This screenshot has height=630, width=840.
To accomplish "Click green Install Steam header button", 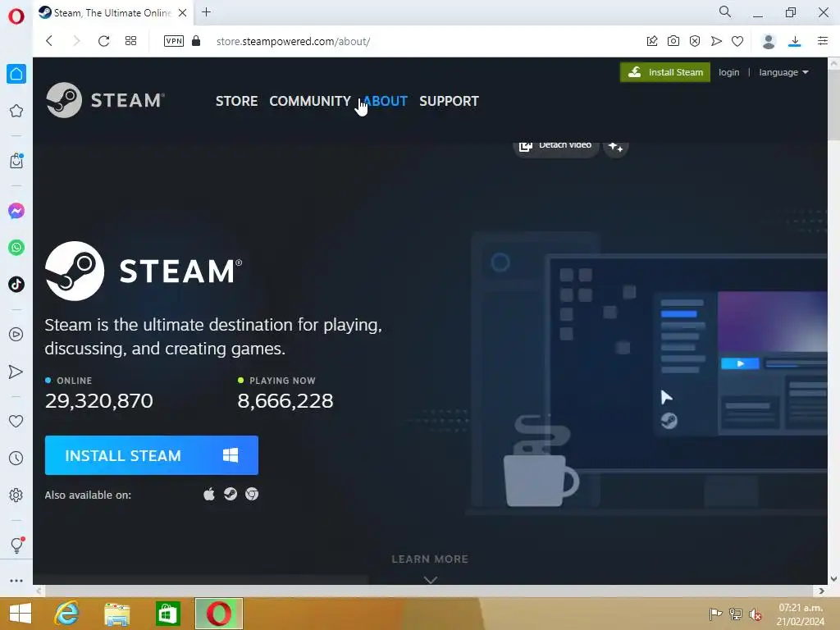I will 664,72.
